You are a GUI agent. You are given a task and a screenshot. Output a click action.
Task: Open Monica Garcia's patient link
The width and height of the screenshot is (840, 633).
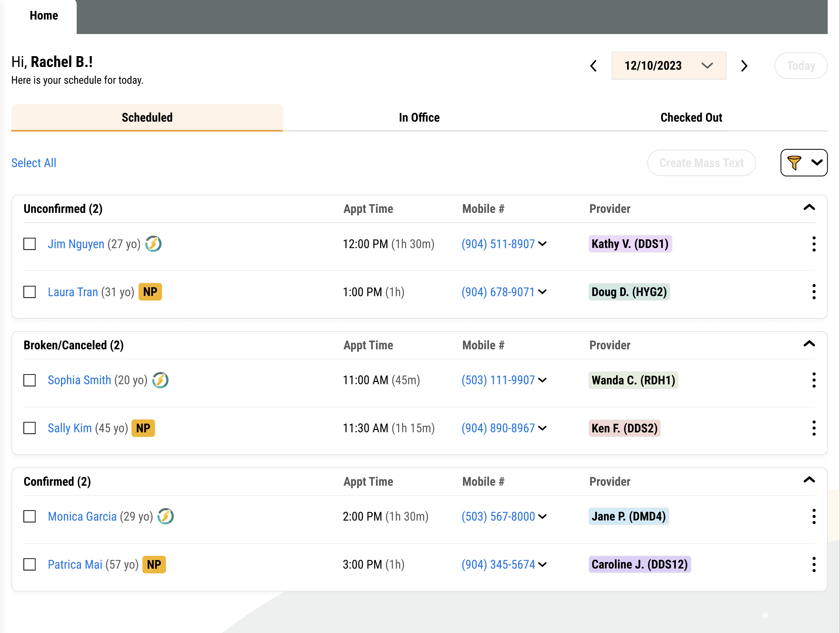(82, 517)
